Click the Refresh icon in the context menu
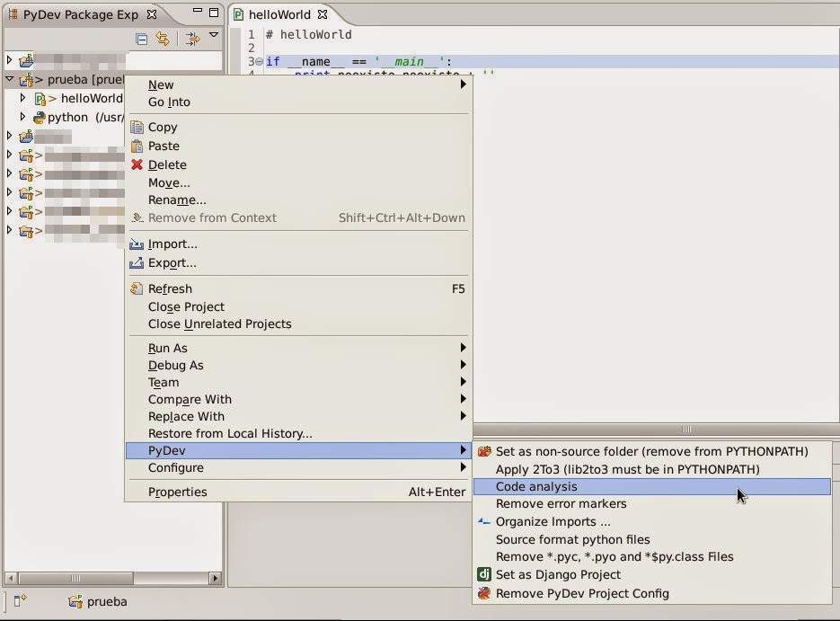The height and width of the screenshot is (621, 840). click(137, 288)
